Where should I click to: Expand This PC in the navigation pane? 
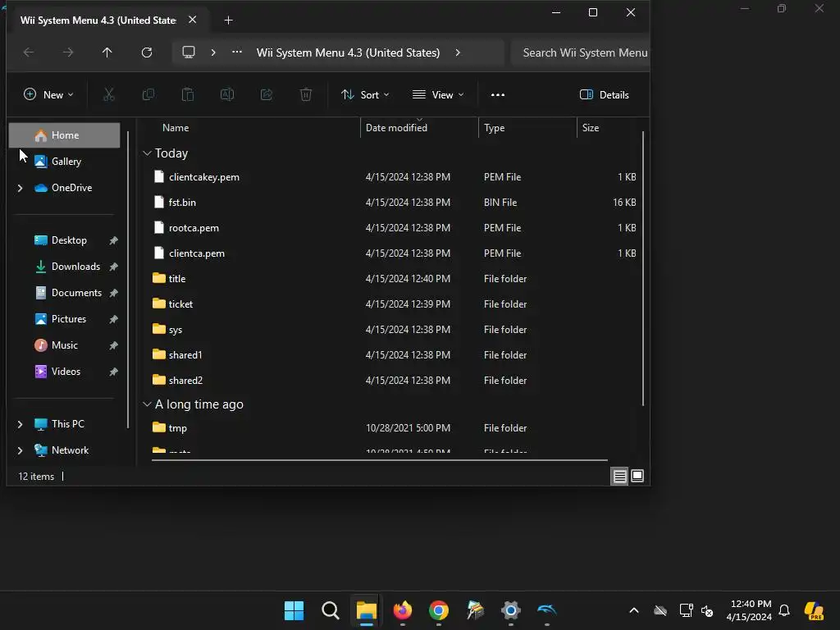coord(20,424)
